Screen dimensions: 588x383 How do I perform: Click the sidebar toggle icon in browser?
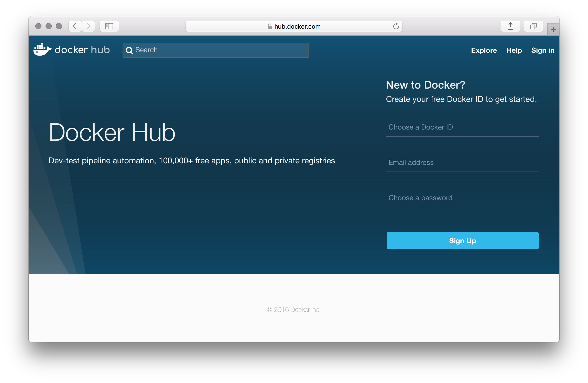click(109, 27)
